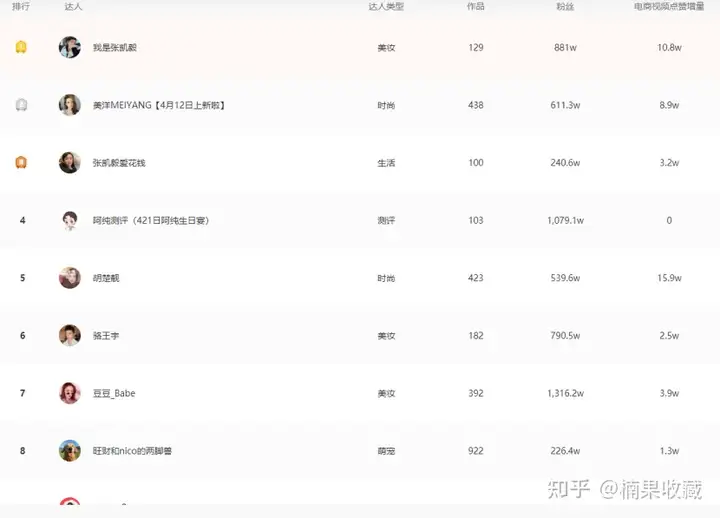Open avatar of 美洋MEIYANG
720x518 pixels.
(x=70, y=105)
